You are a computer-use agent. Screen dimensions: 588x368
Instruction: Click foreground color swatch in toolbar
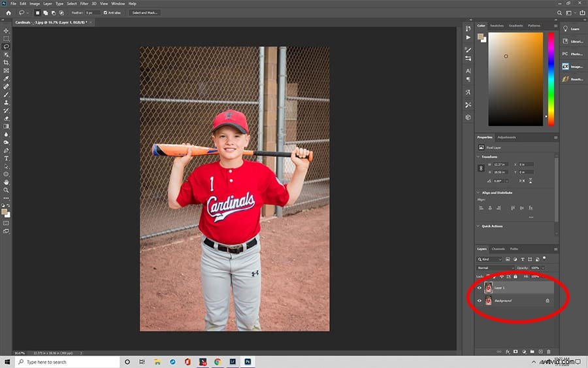(x=4, y=212)
